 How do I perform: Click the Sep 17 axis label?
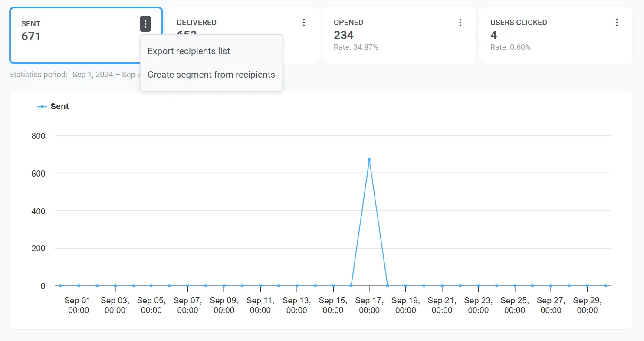(369, 305)
